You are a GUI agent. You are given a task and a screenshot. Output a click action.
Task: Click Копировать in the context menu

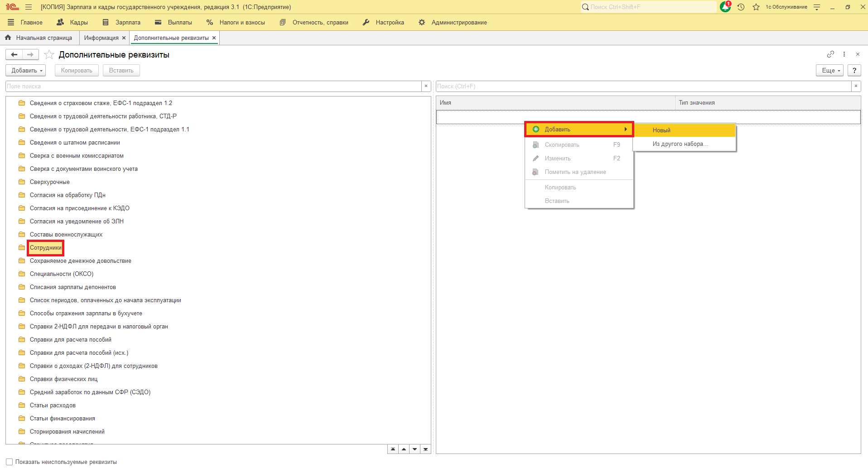(x=579, y=187)
